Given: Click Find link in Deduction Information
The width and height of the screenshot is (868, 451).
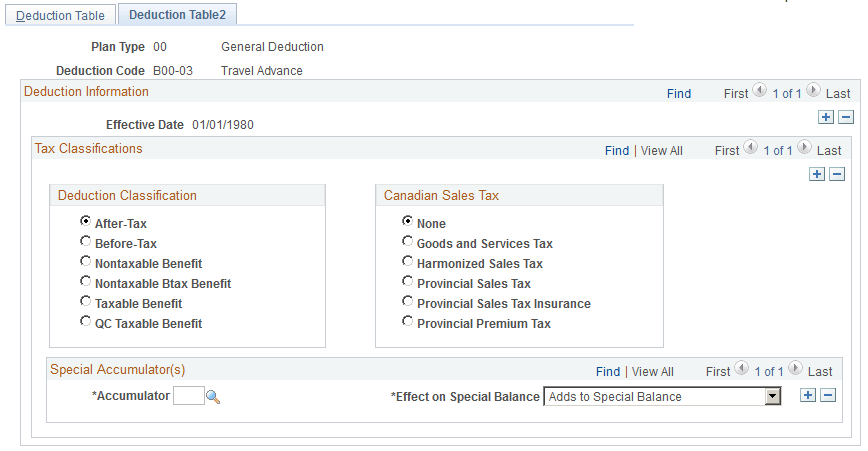Looking at the screenshot, I should point(679,94).
